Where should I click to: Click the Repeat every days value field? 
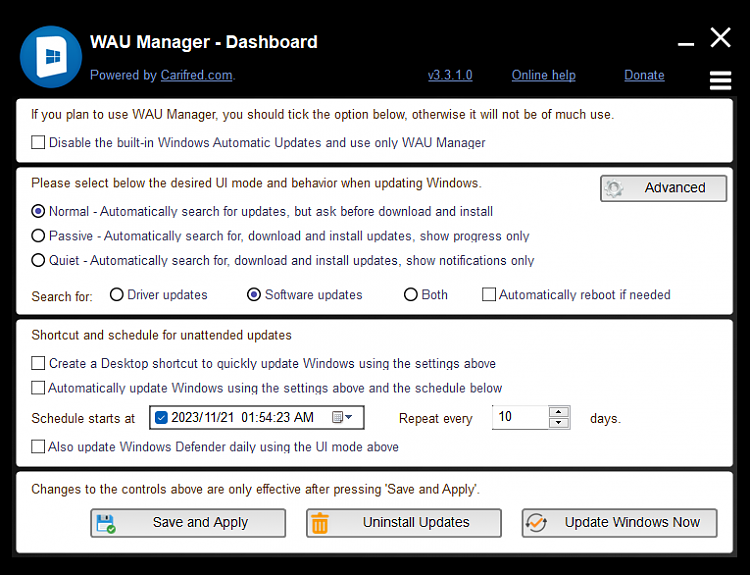tap(520, 417)
